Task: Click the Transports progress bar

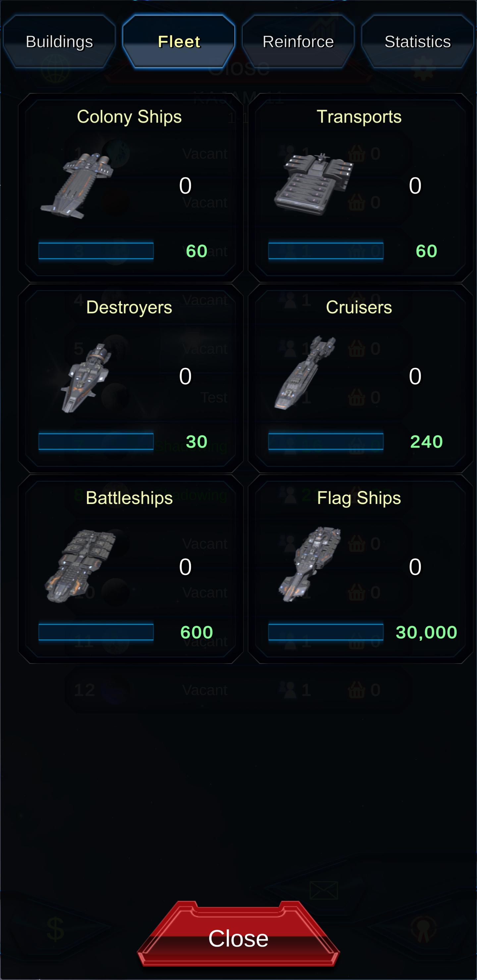Action: pos(326,251)
